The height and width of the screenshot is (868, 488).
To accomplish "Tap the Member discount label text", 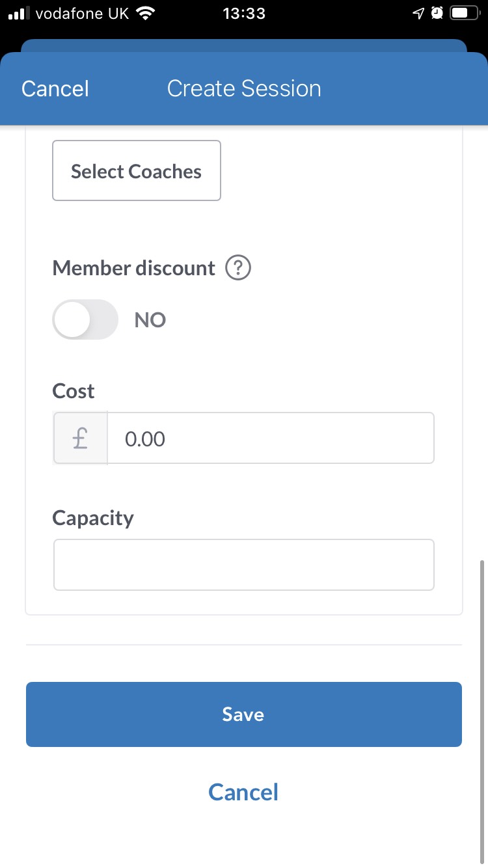I will (133, 268).
